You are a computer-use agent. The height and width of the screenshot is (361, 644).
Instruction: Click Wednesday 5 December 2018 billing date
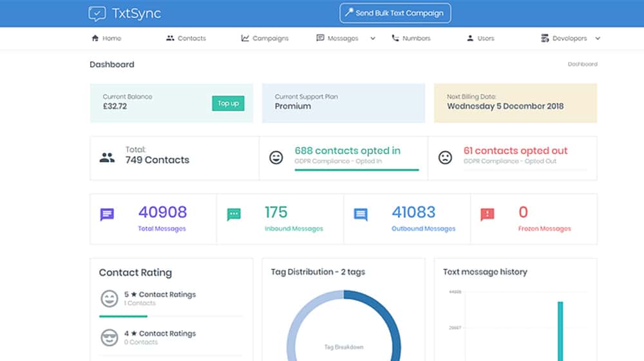click(505, 106)
